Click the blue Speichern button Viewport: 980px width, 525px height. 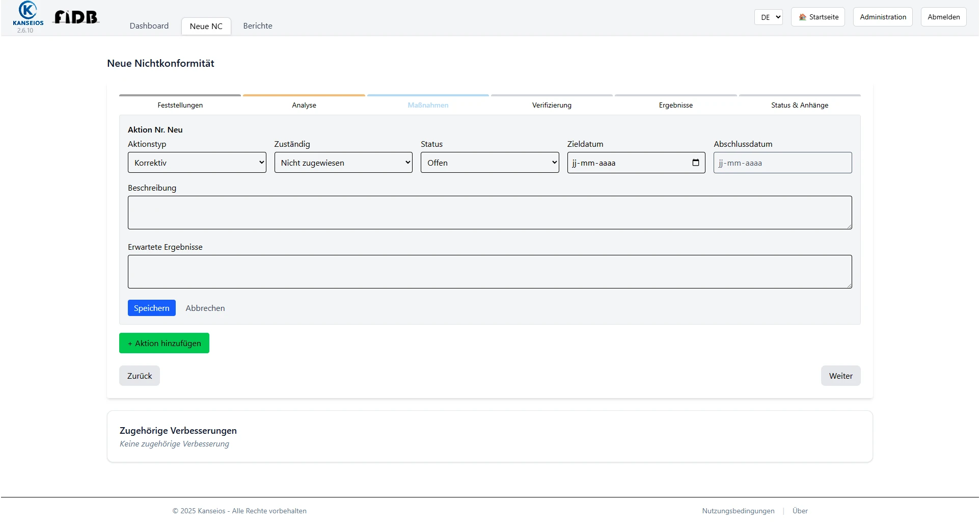click(x=151, y=308)
